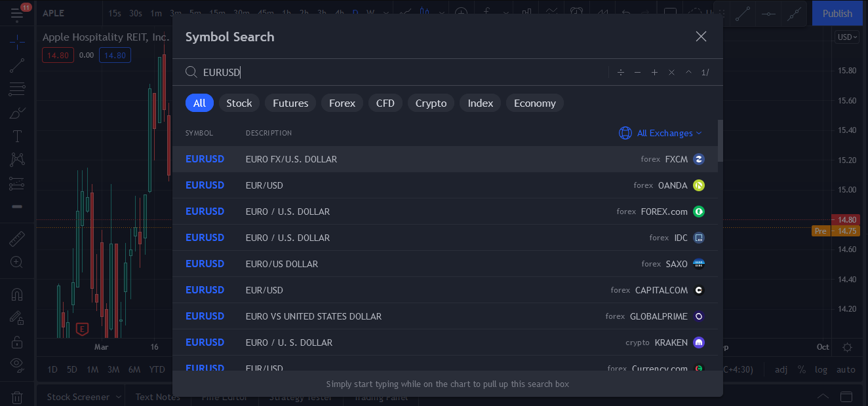This screenshot has height=406, width=868.
Task: Toggle the percent scale option
Action: pyautogui.click(x=801, y=369)
